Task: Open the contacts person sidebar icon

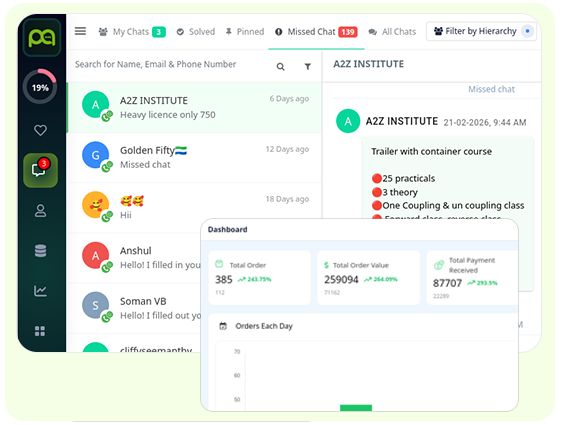Action: (40, 210)
